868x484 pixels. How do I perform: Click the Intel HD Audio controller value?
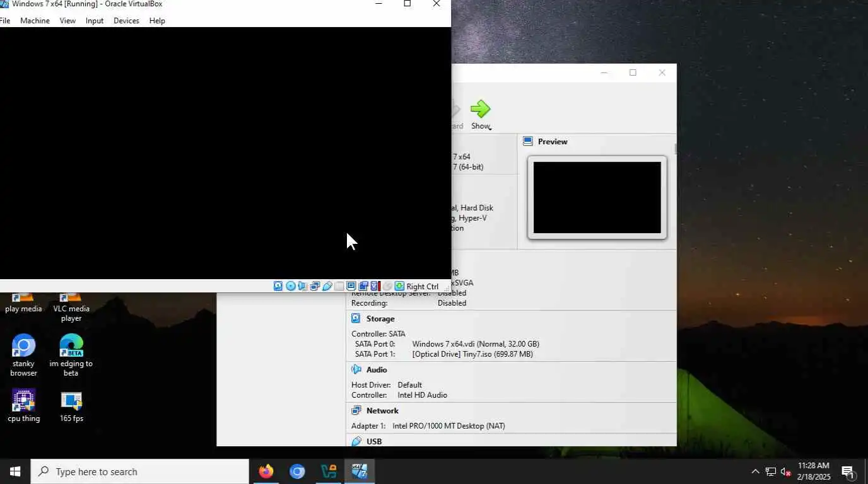coord(422,395)
